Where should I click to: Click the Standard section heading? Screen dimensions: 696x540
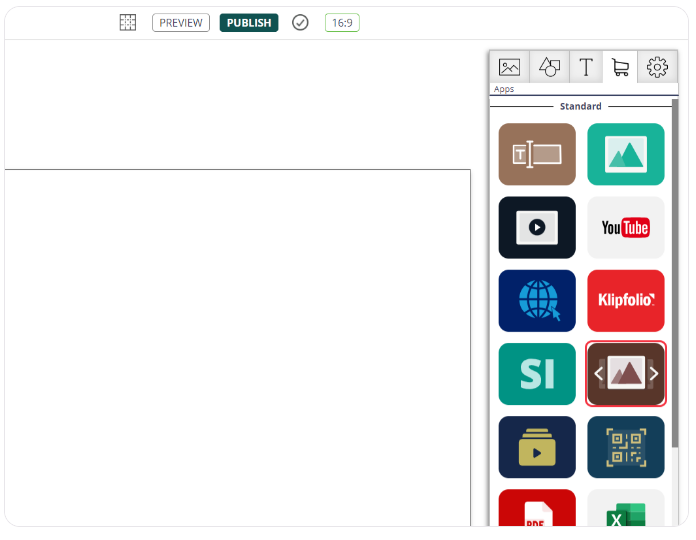581,106
